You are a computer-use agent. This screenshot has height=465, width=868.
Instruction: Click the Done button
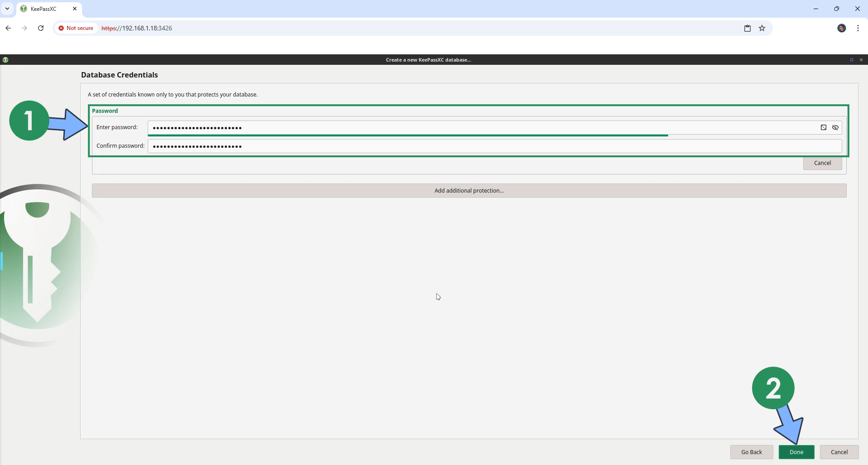pyautogui.click(x=796, y=452)
